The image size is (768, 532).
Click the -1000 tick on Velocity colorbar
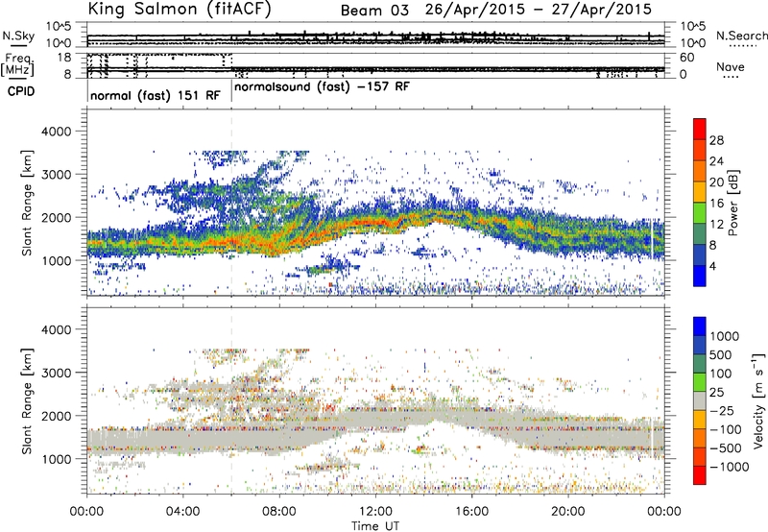click(730, 467)
